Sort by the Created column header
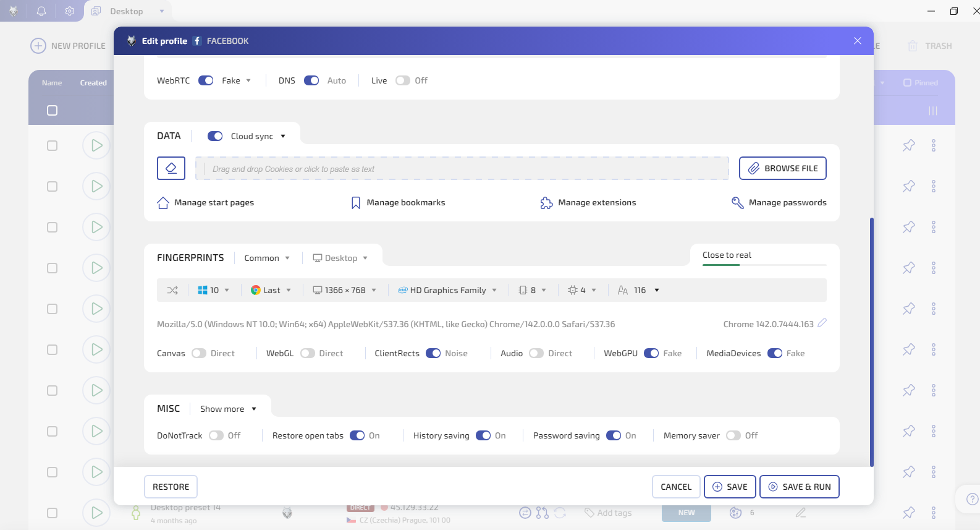The height and width of the screenshot is (530, 980). click(93, 83)
